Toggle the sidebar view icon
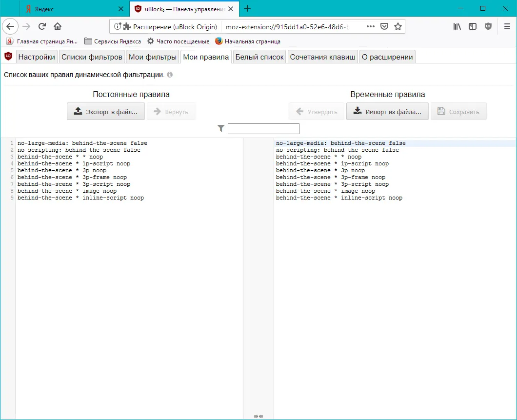The width and height of the screenshot is (517, 420). (x=473, y=26)
